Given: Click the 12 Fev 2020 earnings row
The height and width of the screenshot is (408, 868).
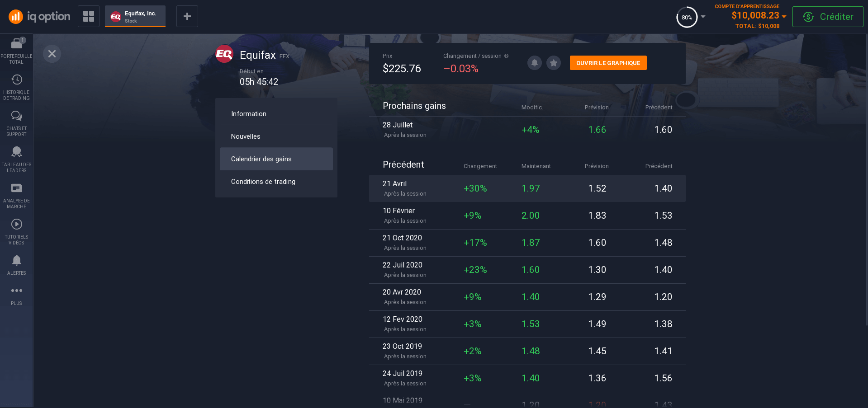Looking at the screenshot, I should coord(527,324).
